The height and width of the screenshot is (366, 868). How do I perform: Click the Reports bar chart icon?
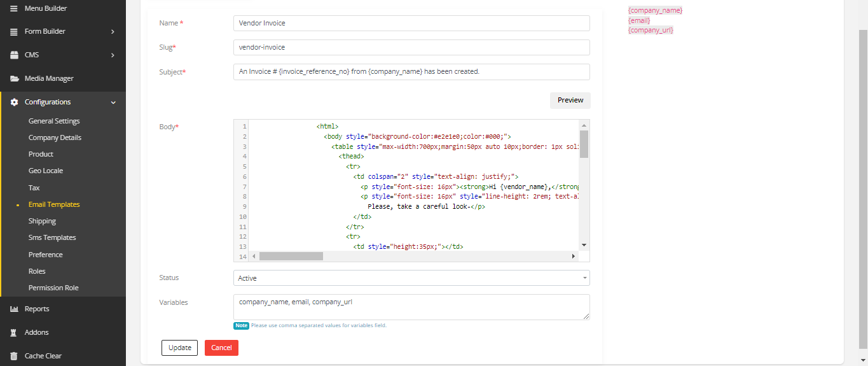coord(14,309)
